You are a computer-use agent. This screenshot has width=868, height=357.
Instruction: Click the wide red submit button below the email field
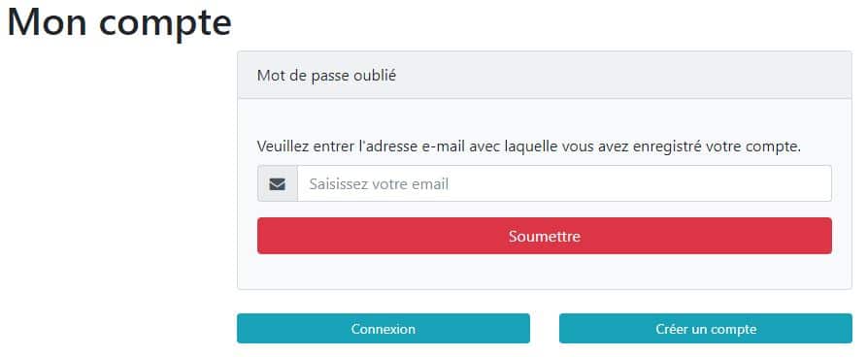[x=544, y=236]
